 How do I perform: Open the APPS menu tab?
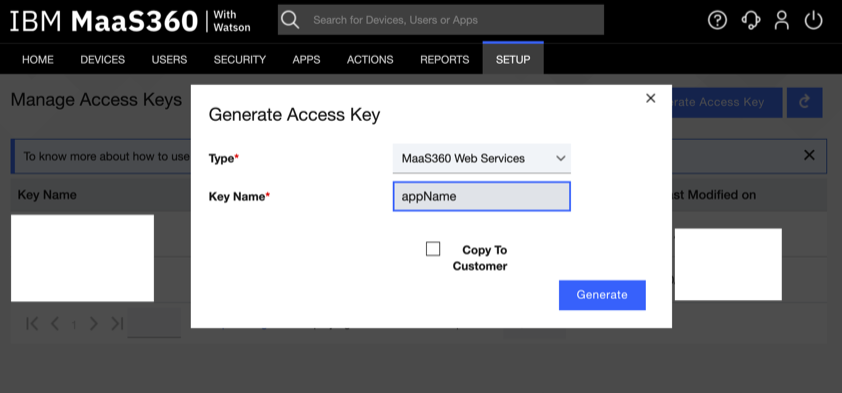306,60
